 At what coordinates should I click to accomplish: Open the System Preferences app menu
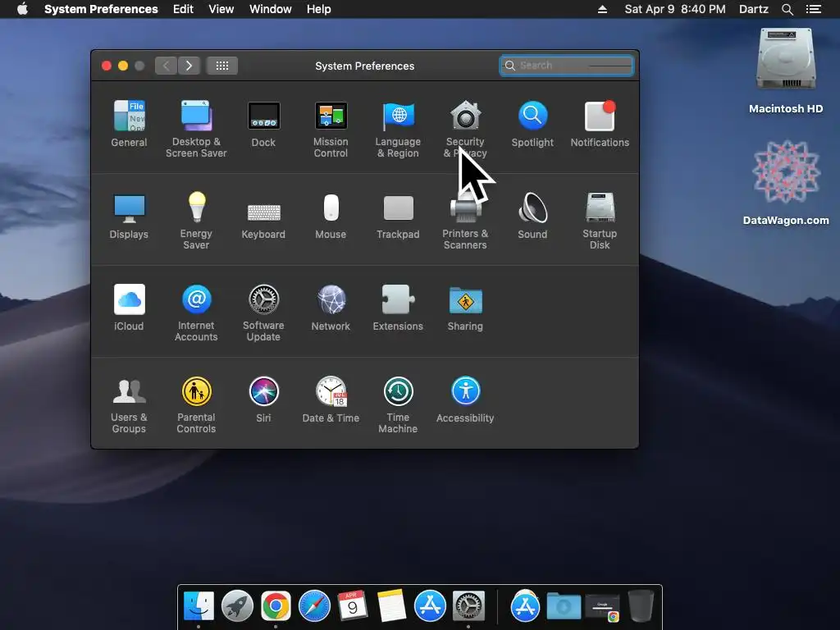101,9
